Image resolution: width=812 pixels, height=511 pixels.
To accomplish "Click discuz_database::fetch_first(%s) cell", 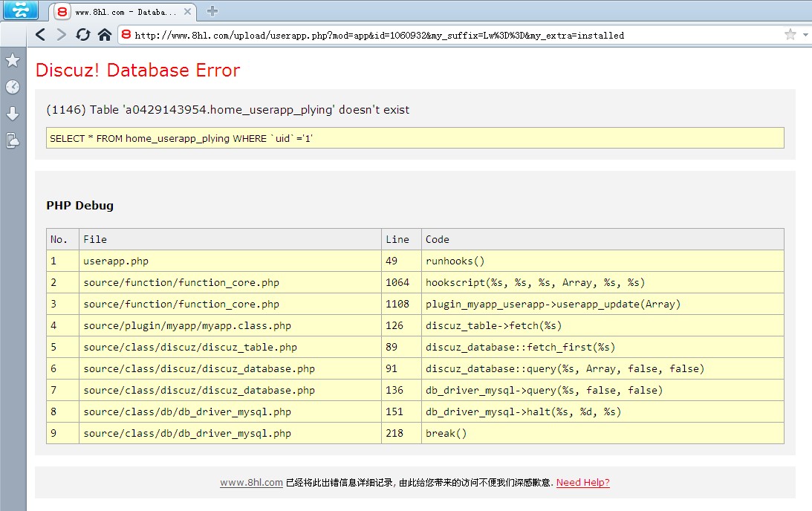I will coord(602,348).
